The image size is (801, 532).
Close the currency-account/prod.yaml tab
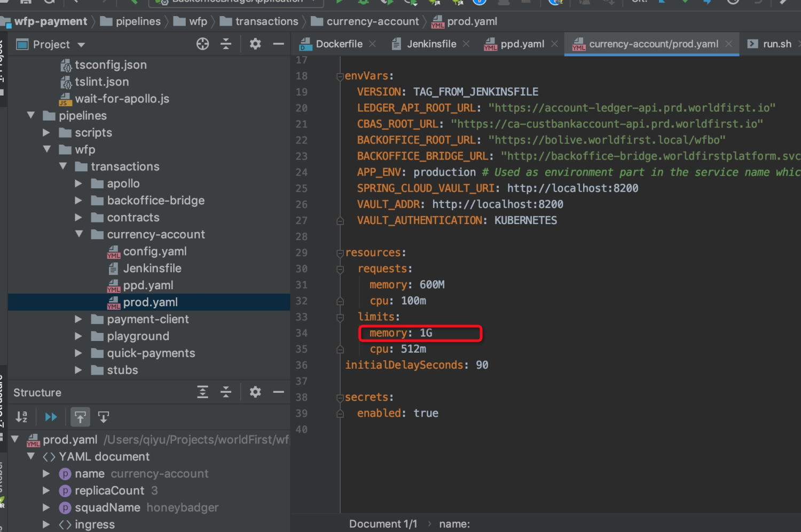728,44
